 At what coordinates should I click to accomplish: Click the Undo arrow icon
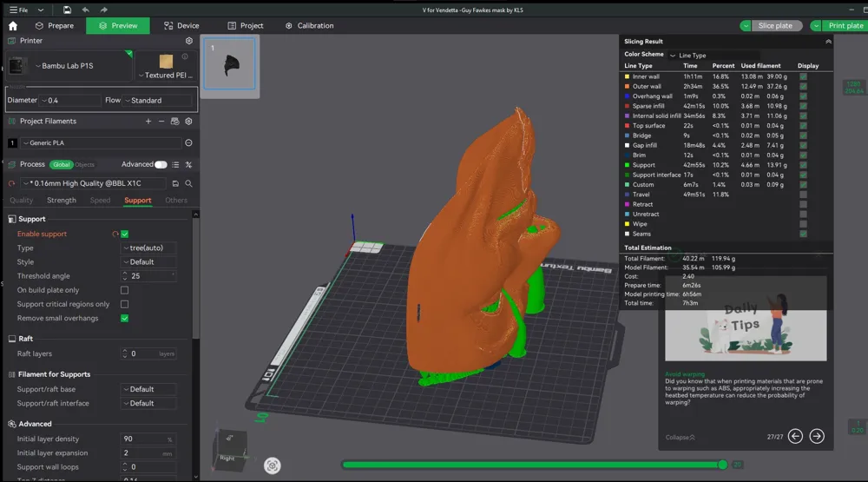tap(85, 10)
